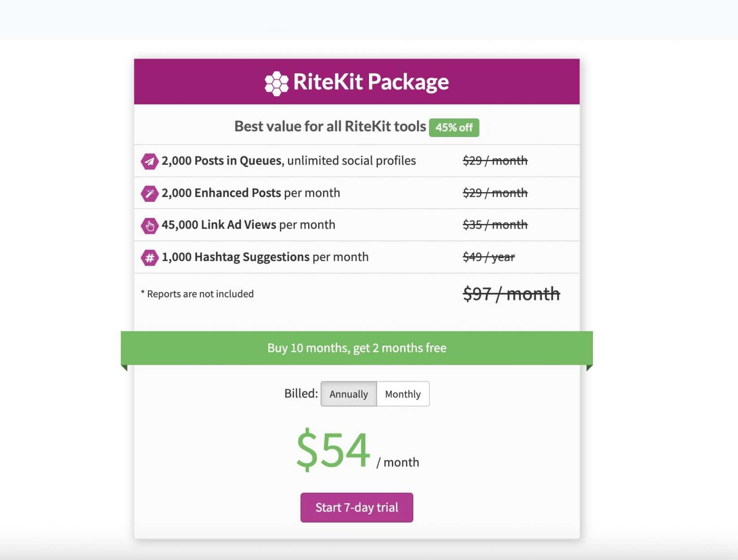Click 2,000 Posts in Queues text

(x=222, y=161)
